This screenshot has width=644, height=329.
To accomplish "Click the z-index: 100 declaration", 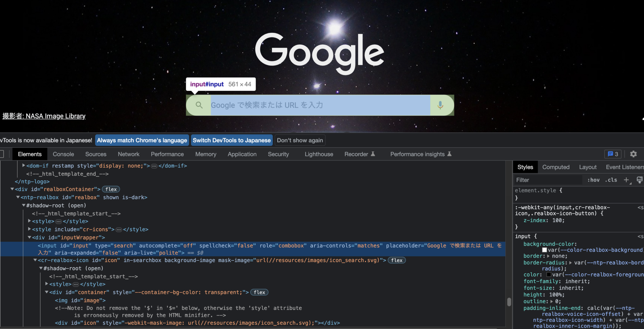I will [x=544, y=220].
